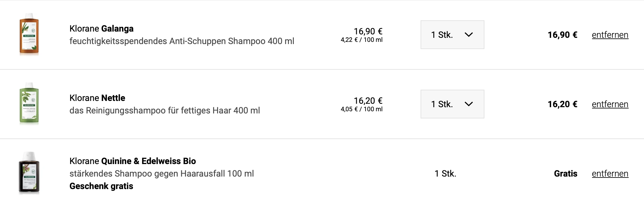Remove the free Quinine gift via entfernen

(x=610, y=174)
